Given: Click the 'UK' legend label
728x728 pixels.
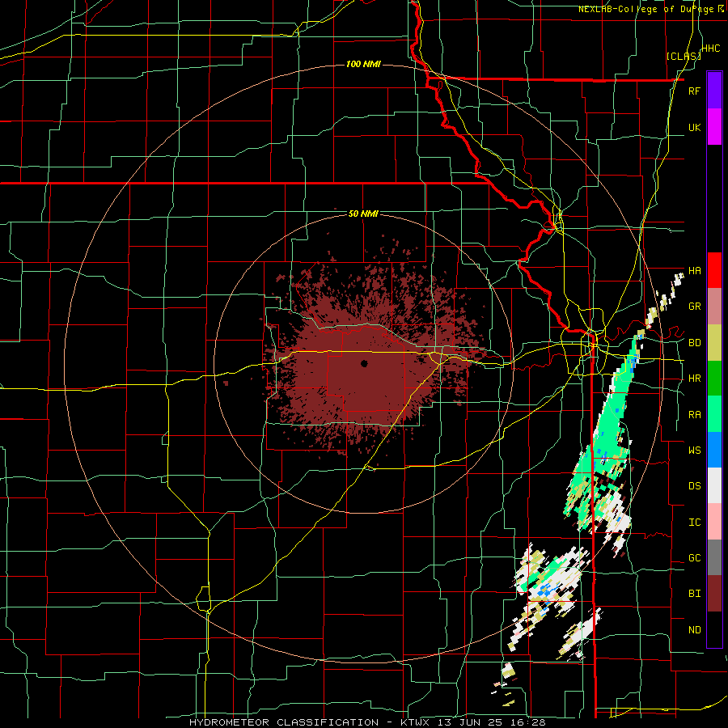Looking at the screenshot, I should point(694,127).
